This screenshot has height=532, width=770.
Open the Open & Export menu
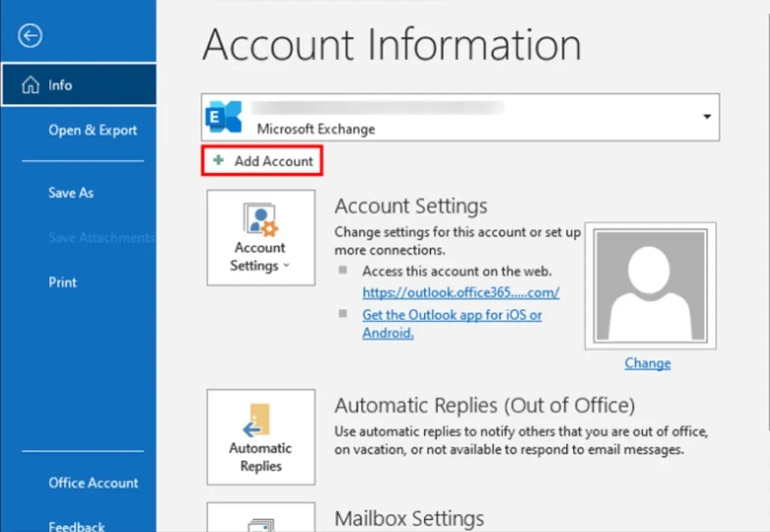point(92,130)
